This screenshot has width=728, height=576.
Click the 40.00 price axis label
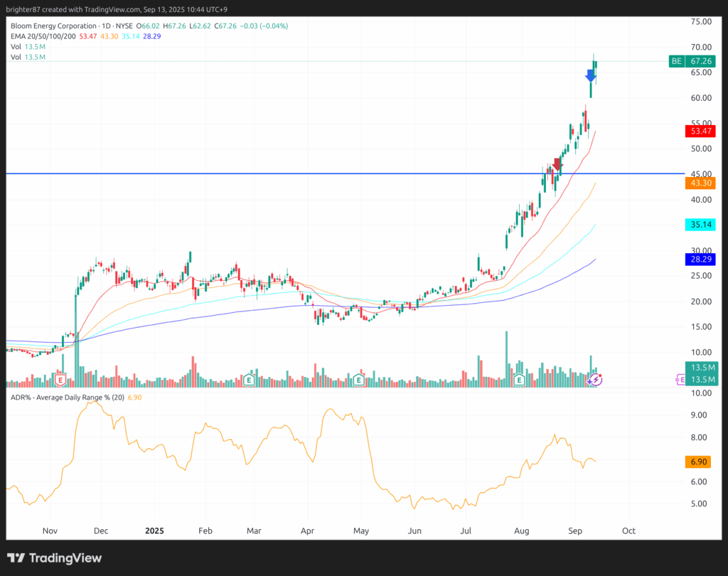tap(701, 200)
